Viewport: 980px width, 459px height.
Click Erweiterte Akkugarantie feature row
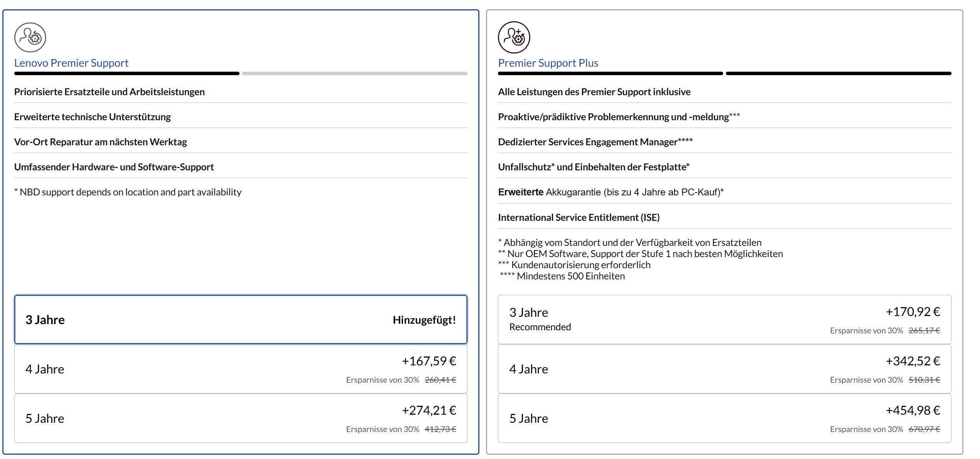pyautogui.click(x=611, y=192)
